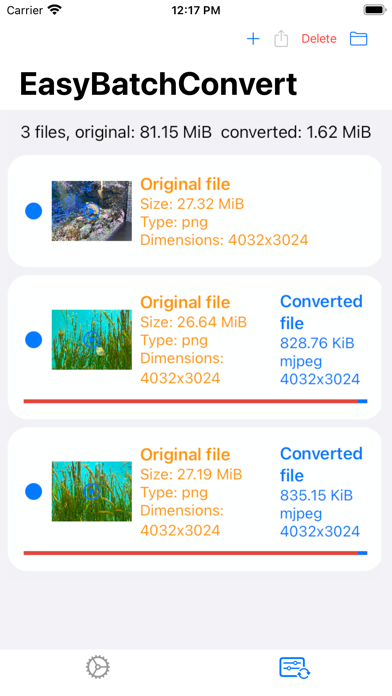Tap the share export icon
Viewport: 392px width, 696px height.
click(281, 39)
